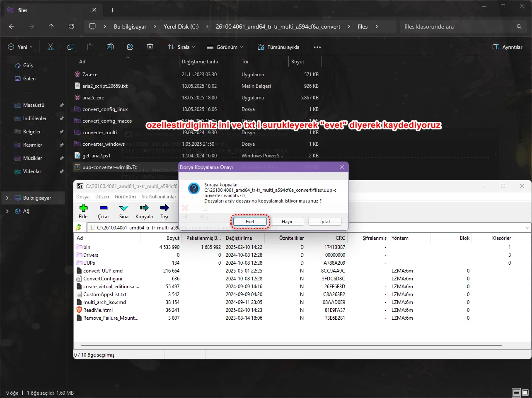Click the Explorer cut (scissors) icon

(51, 47)
